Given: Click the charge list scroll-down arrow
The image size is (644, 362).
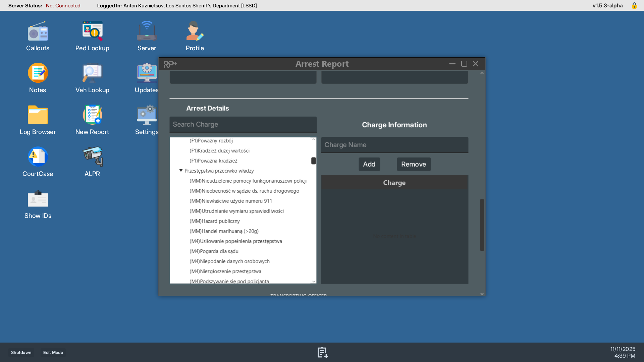Looking at the screenshot, I should click(314, 282).
